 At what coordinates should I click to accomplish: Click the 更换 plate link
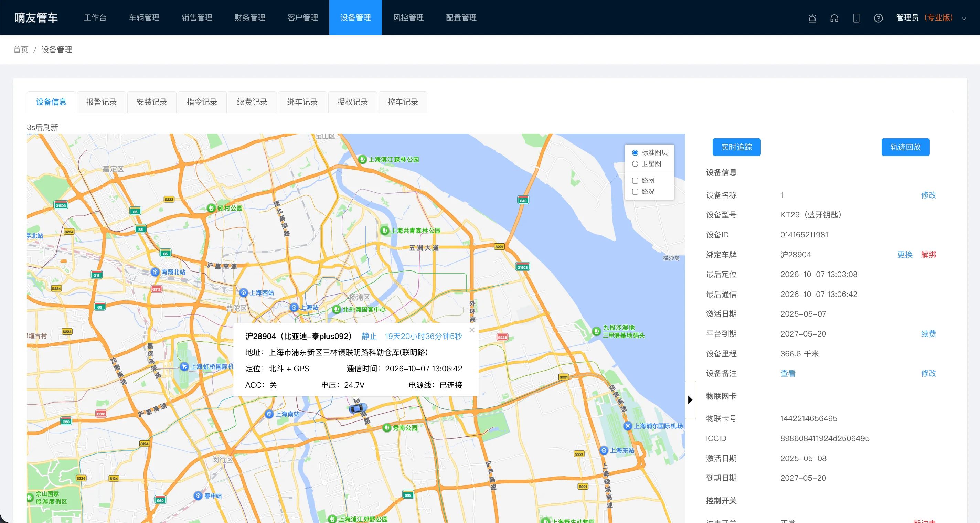click(905, 255)
